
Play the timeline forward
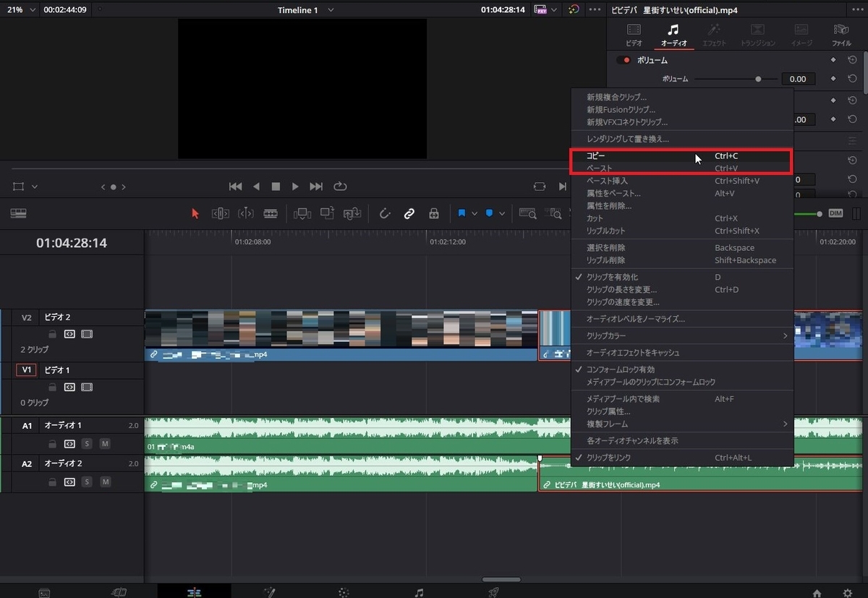coord(295,187)
